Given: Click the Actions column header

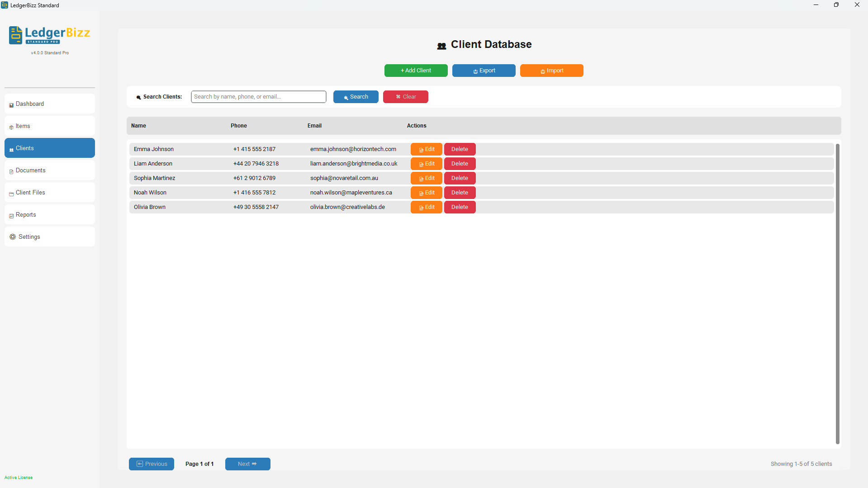Looking at the screenshot, I should coord(416,126).
